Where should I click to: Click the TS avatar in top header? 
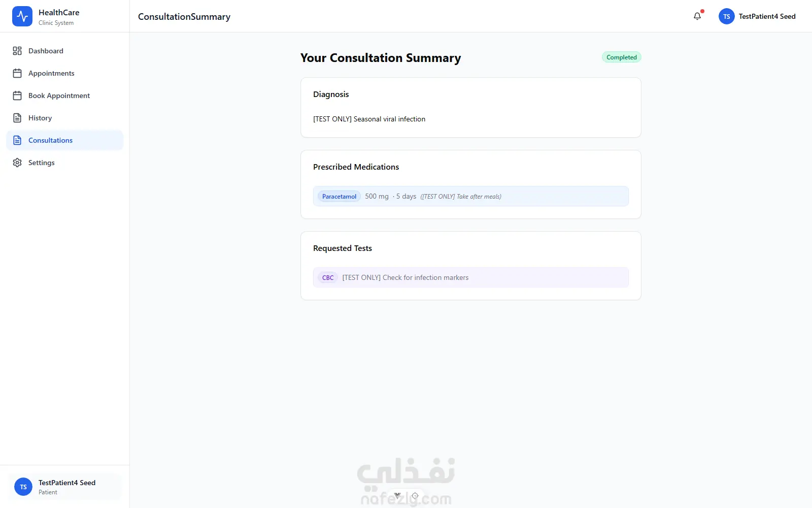(x=727, y=16)
